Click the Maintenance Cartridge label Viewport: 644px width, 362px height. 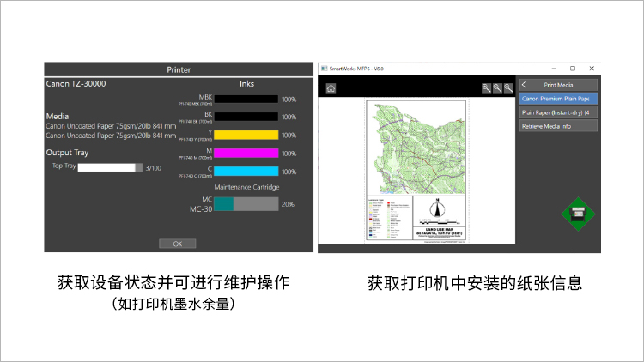[x=246, y=187]
